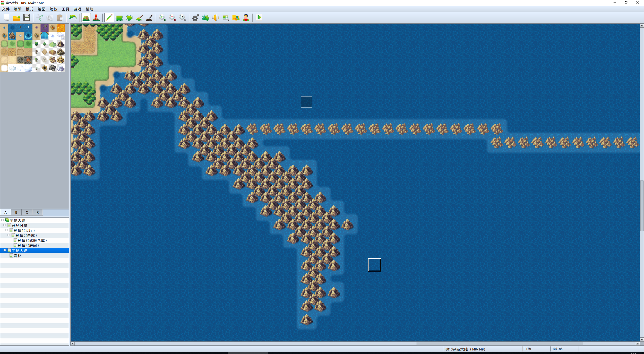644x354 pixels.
Task: Reset the map zoom to actual size
Action: coord(183,18)
